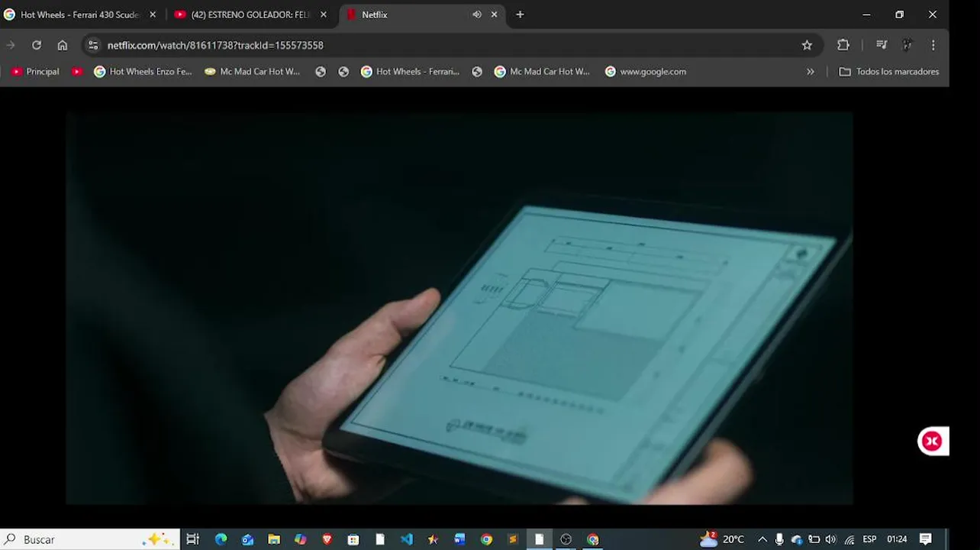Open Chrome's three-dot menu

coord(933,45)
